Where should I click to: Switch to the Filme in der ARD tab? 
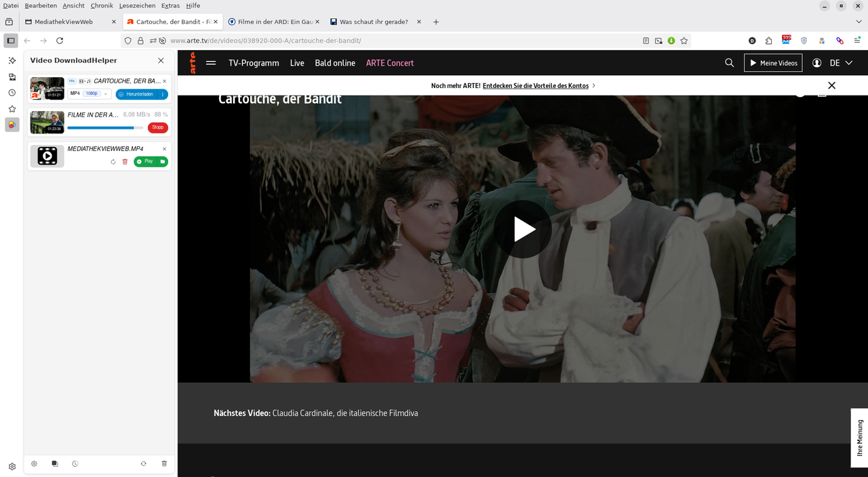[274, 22]
